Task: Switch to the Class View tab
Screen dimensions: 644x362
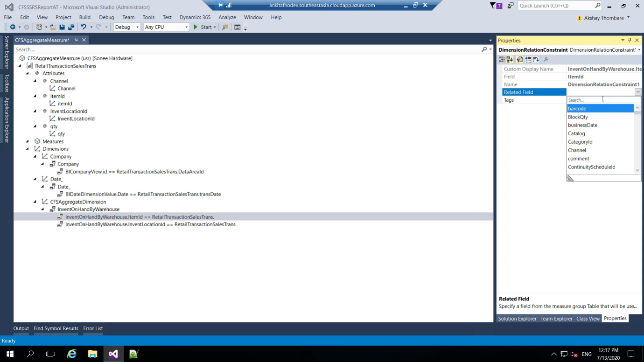Action: coord(588,319)
